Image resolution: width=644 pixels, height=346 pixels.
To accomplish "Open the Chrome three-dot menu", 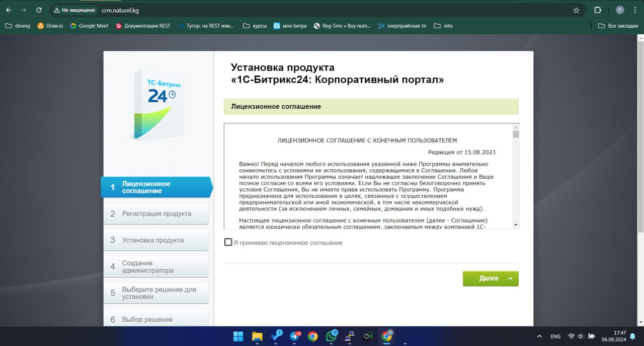I will (x=635, y=10).
